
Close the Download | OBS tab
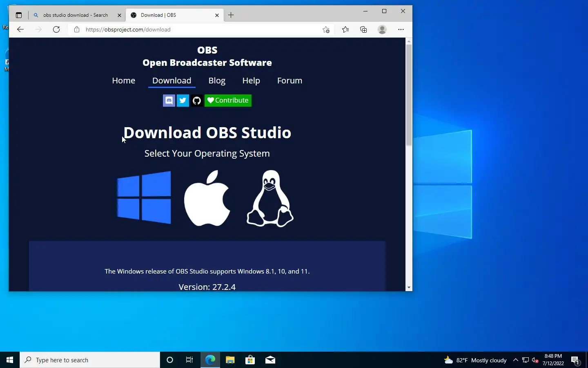point(217,15)
